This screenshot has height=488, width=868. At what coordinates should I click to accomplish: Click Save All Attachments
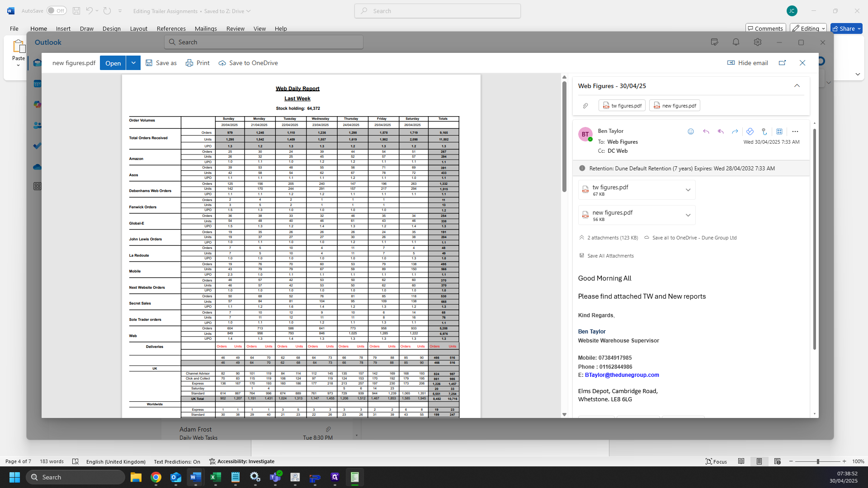tap(607, 256)
